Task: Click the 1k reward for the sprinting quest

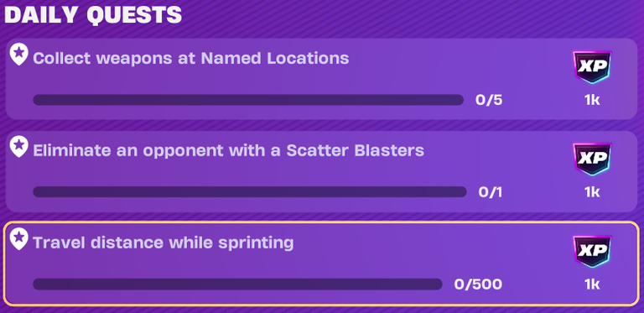Action: [592, 284]
